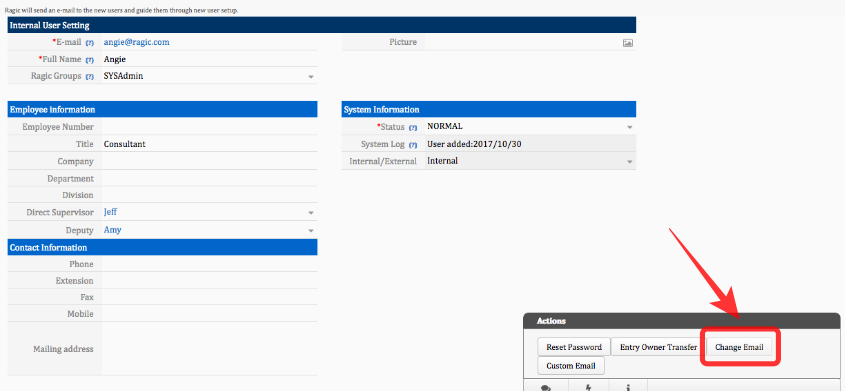Open the info tab icon

point(628,387)
